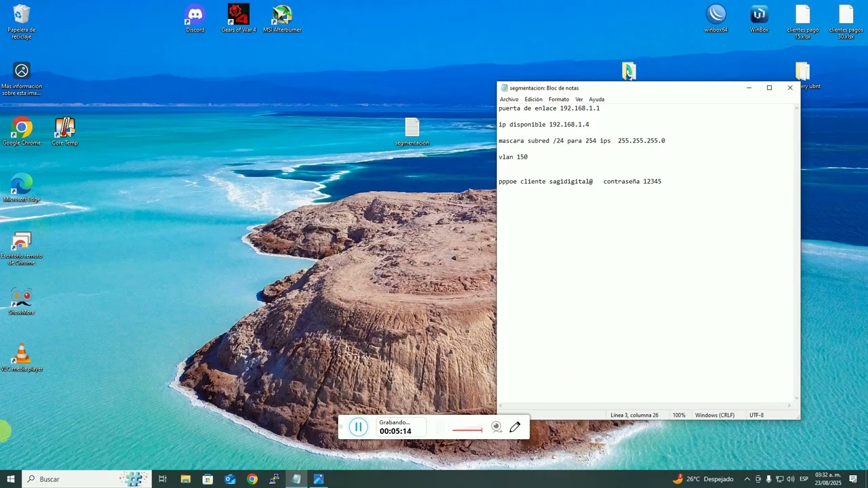Open Microsoft Store from taskbar
The height and width of the screenshot is (488, 868).
tap(208, 479)
